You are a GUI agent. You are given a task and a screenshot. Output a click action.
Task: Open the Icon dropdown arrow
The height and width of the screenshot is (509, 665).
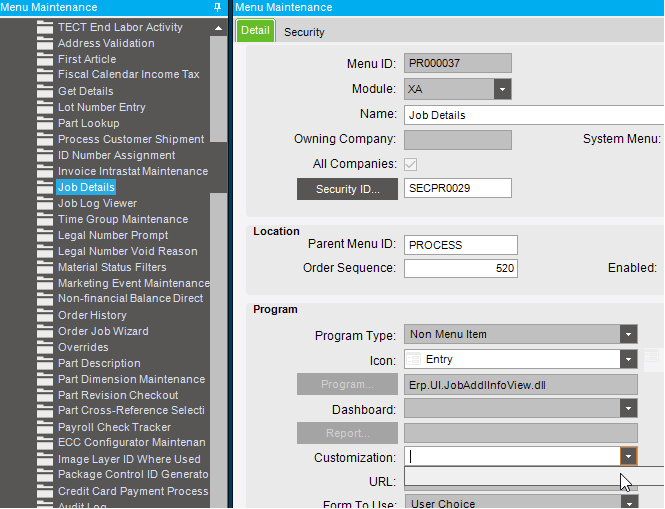(x=628, y=360)
